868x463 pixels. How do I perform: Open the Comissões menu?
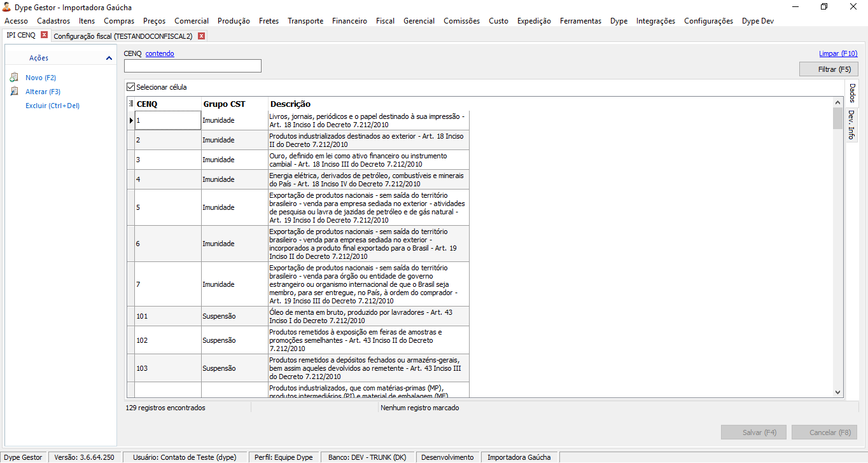(x=462, y=21)
